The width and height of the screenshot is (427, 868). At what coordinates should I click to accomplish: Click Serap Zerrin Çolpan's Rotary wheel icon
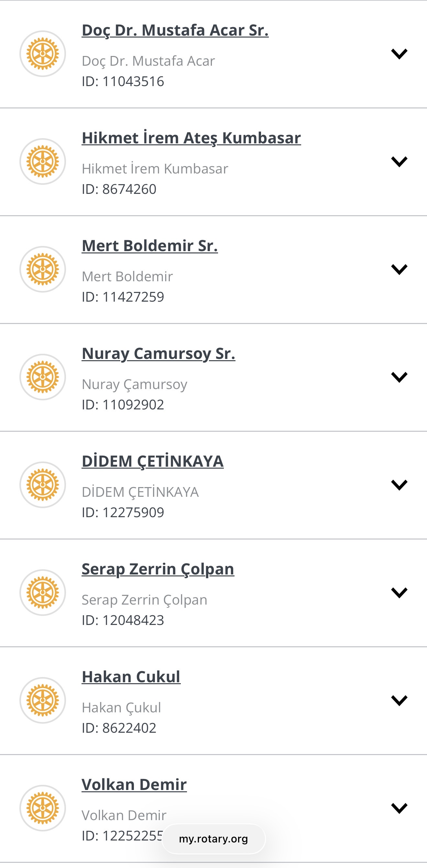point(43,592)
